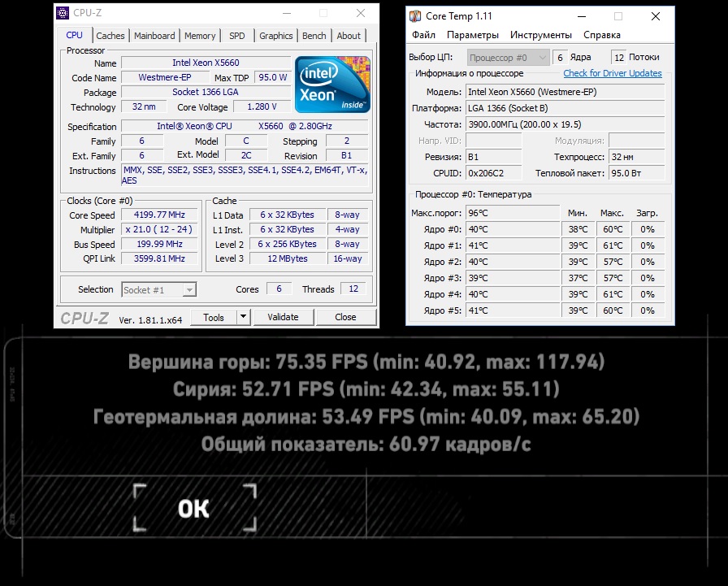
Task: Click the Платформа LGA 1366 field
Action: coord(565,108)
